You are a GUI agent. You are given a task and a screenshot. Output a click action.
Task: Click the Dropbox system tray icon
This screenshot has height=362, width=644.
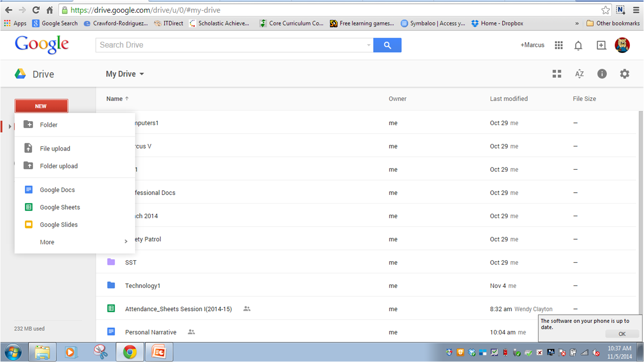472,353
